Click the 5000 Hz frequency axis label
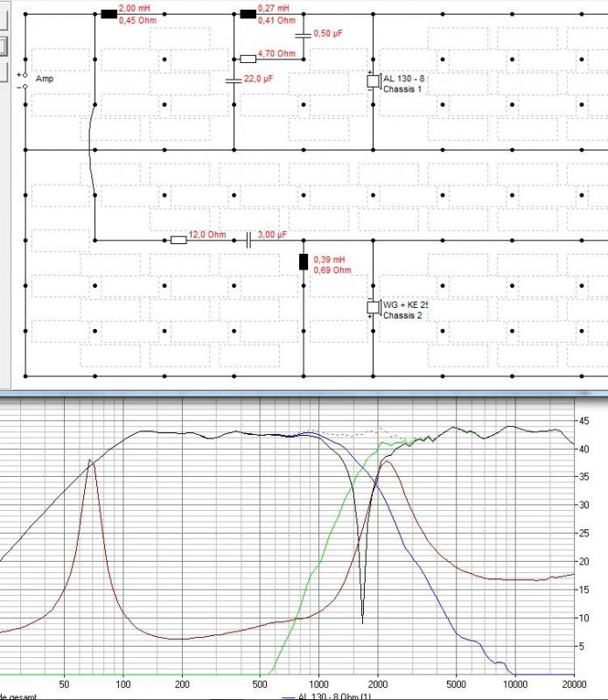608x700 pixels. pyautogui.click(x=457, y=684)
